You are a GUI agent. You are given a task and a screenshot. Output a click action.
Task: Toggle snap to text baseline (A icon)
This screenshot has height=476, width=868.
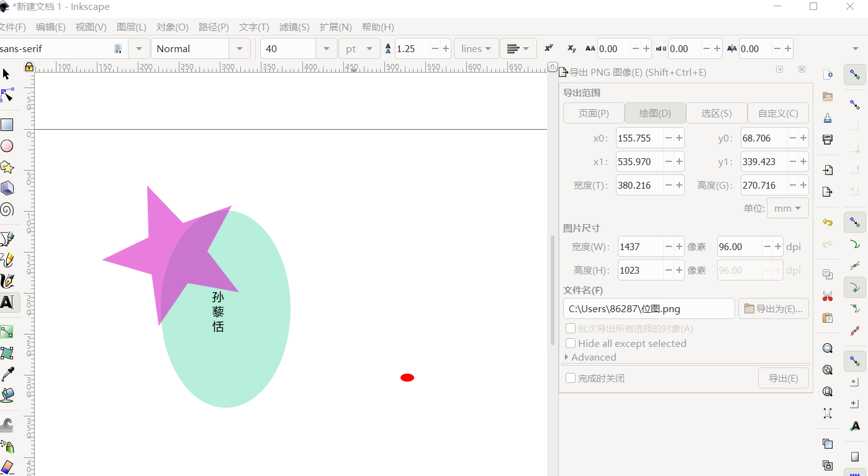[855, 426]
